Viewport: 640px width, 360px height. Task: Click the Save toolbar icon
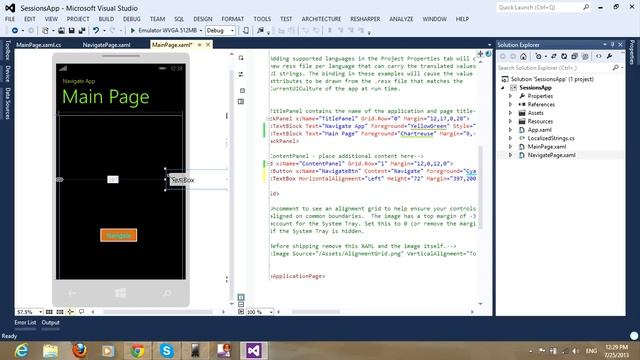pyautogui.click(x=71, y=31)
